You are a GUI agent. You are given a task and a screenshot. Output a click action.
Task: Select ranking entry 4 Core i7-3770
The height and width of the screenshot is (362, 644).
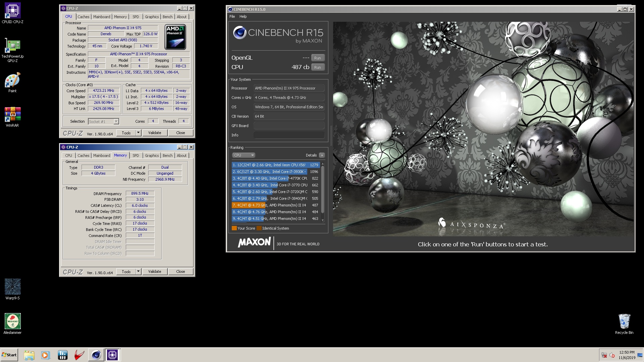click(275, 185)
